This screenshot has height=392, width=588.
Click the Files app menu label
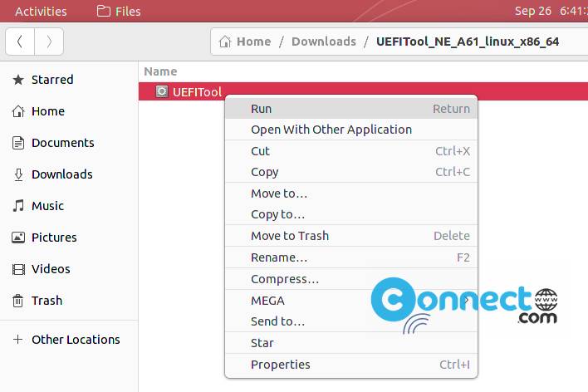(x=128, y=12)
